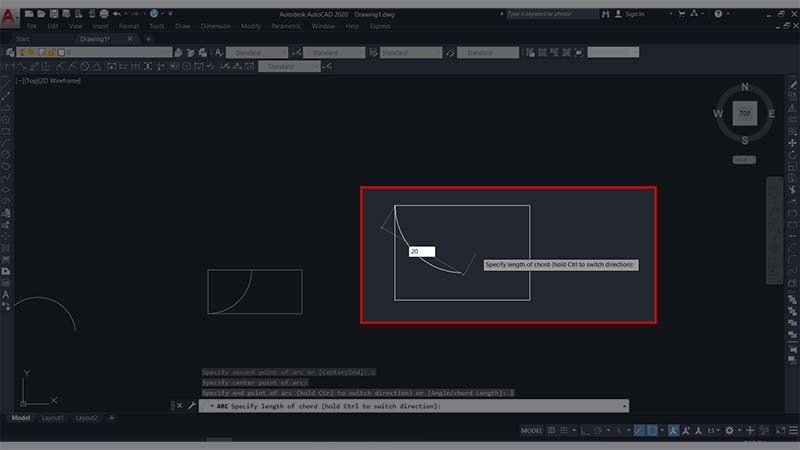800x450 pixels.
Task: Toggle MODEL space button in status bar
Action: [533, 430]
